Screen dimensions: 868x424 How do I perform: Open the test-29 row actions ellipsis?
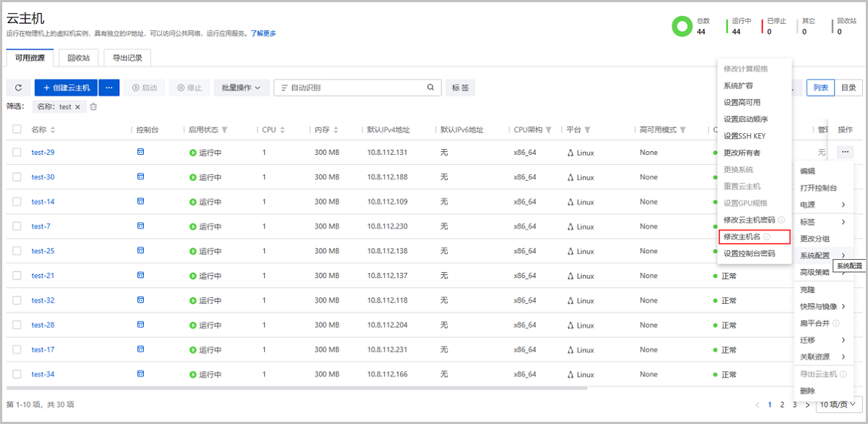coord(845,152)
